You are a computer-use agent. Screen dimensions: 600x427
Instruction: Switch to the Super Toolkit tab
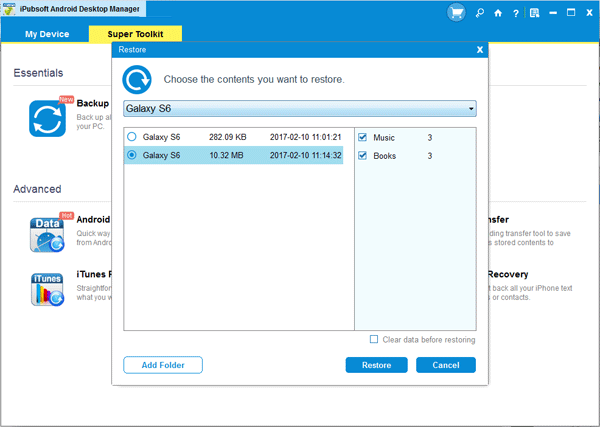click(x=135, y=33)
